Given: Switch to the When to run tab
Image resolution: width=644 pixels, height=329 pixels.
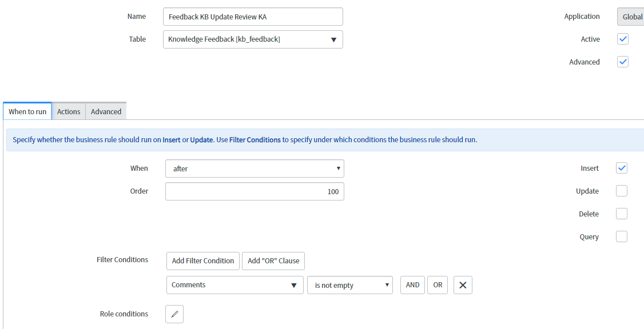Looking at the screenshot, I should click(x=27, y=111).
